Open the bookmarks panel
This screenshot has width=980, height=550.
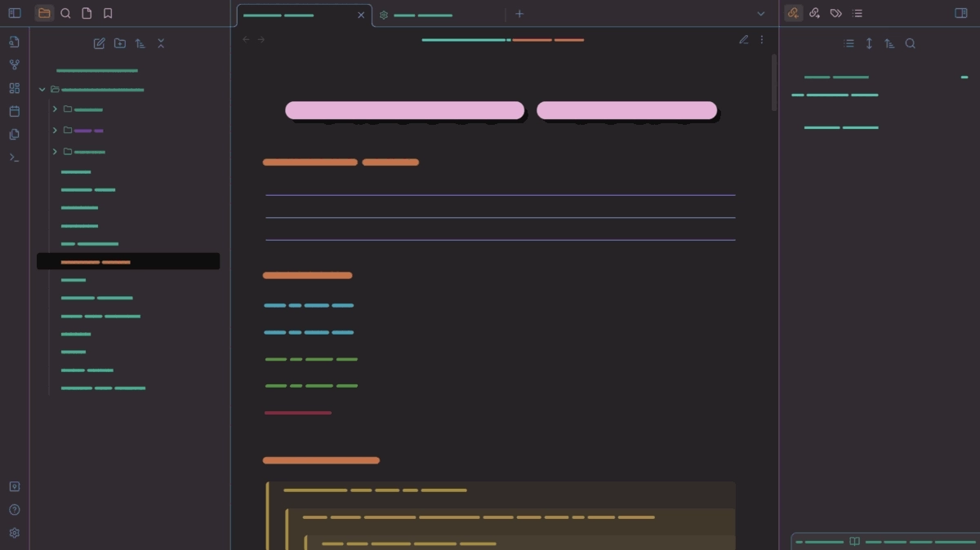[x=108, y=13]
